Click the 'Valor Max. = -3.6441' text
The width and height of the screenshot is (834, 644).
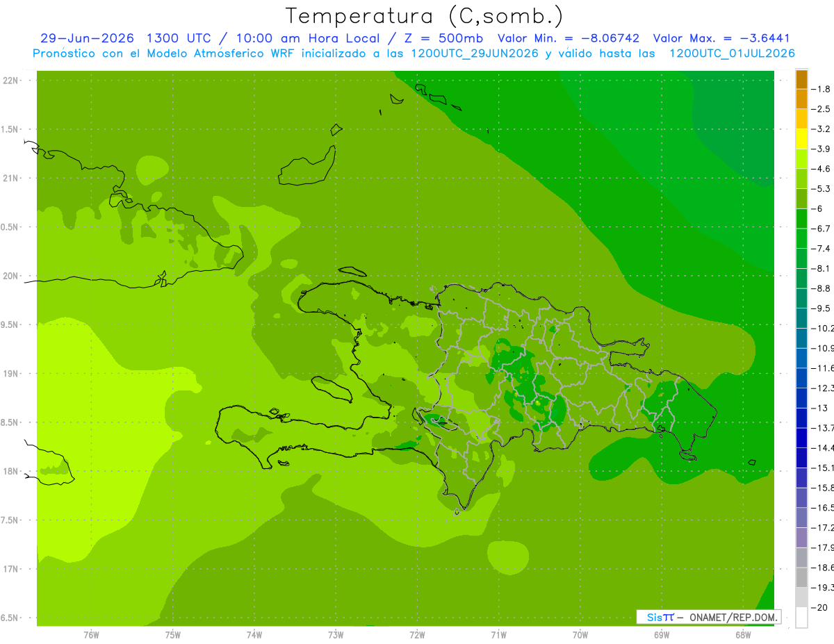[x=721, y=39]
